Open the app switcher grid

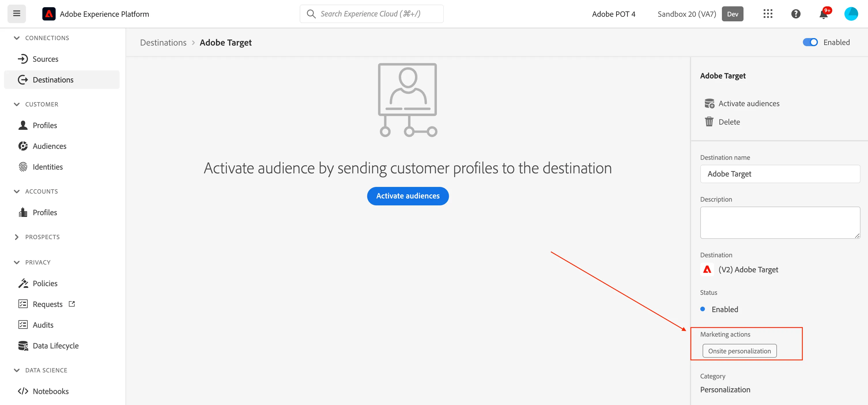(768, 14)
